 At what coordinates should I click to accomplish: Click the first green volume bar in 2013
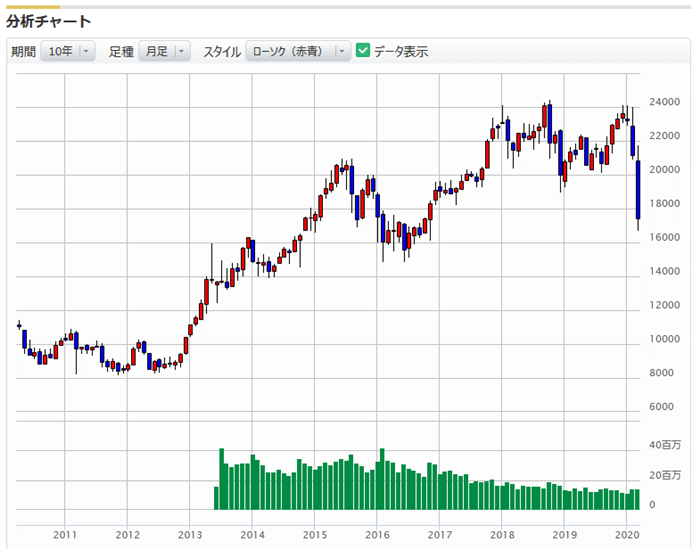(x=216, y=498)
